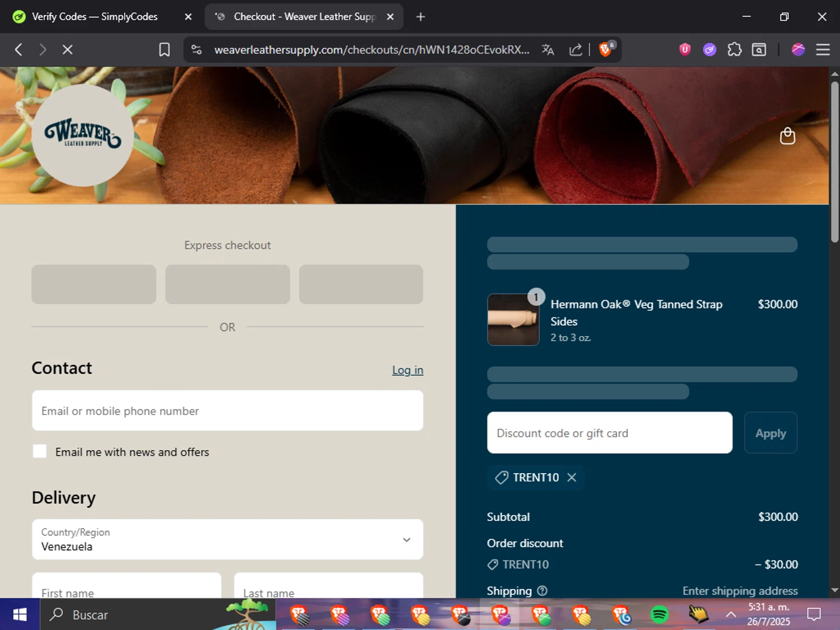Stop loading the checkout page

coord(67,50)
